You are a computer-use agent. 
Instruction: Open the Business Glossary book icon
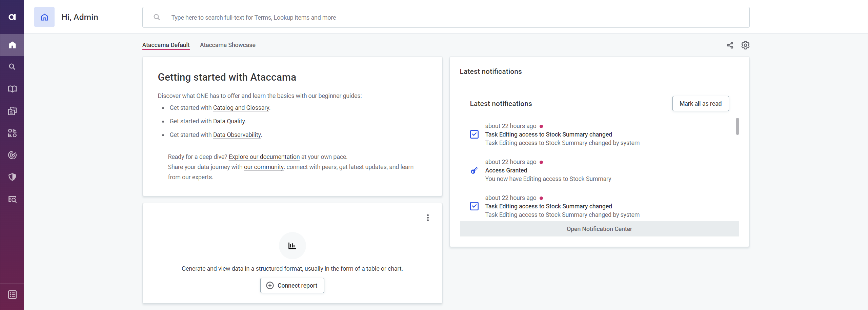[x=12, y=89]
